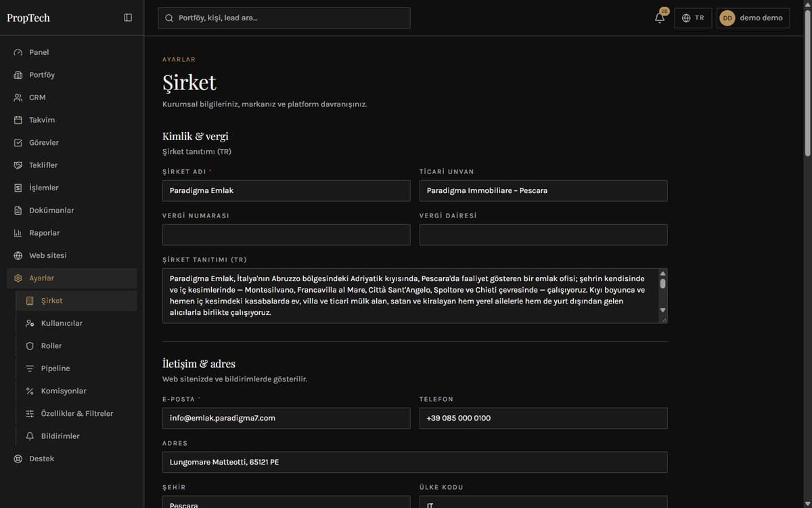Click the Web sitesi globe icon
Screen dimensions: 812x508
click(x=18, y=255)
